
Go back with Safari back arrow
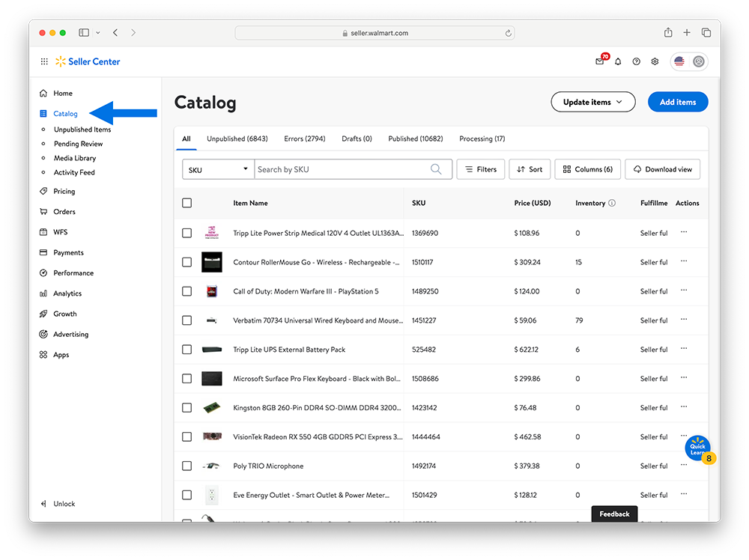(115, 32)
